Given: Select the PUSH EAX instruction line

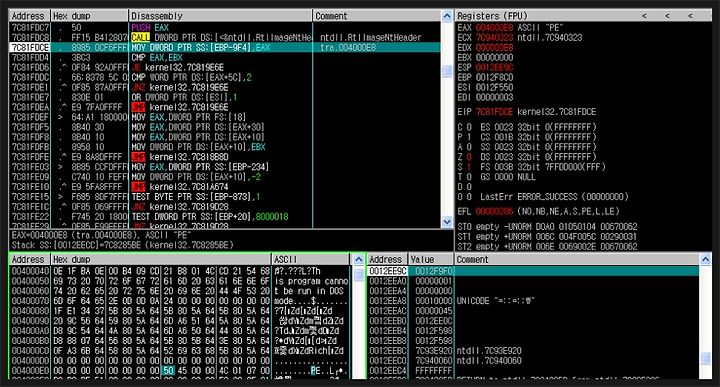Looking at the screenshot, I should pyautogui.click(x=150, y=28).
